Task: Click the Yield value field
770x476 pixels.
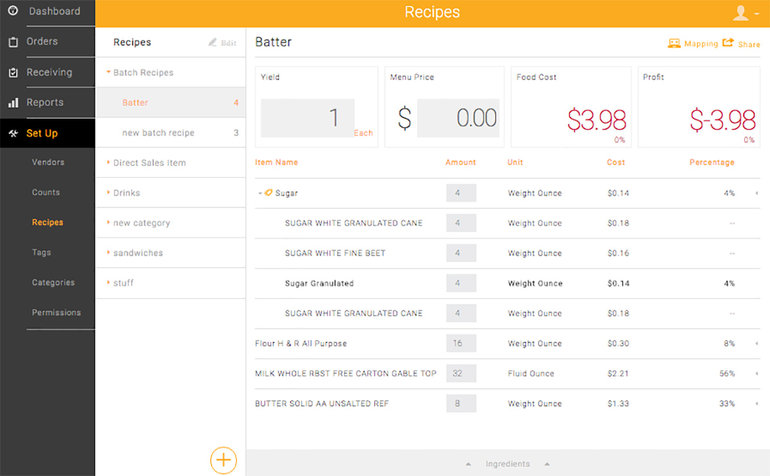Action: [307, 118]
